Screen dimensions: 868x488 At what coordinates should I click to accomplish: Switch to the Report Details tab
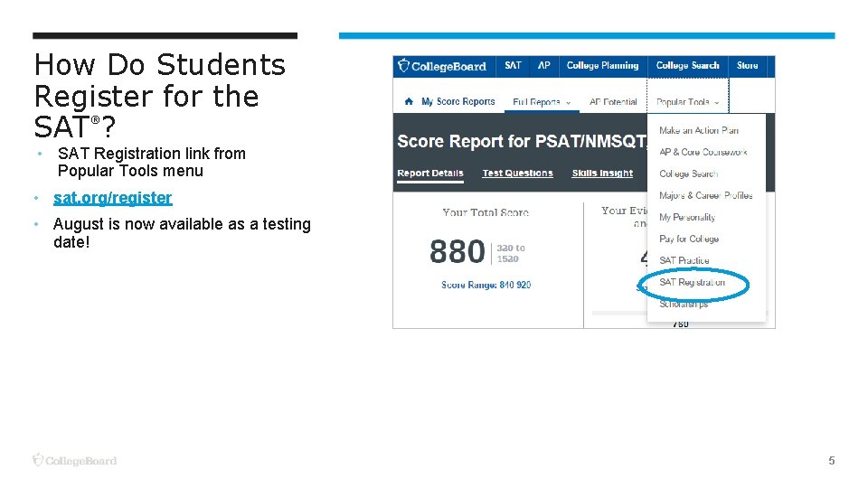[430, 174]
